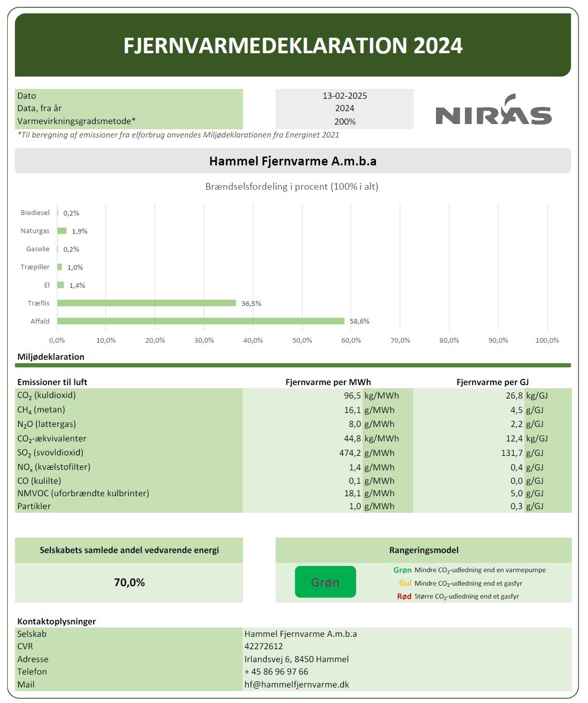Image resolution: width=588 pixels, height=703 pixels.
Task: Click the 'Gasolie' chart axis label
Action: (38, 249)
